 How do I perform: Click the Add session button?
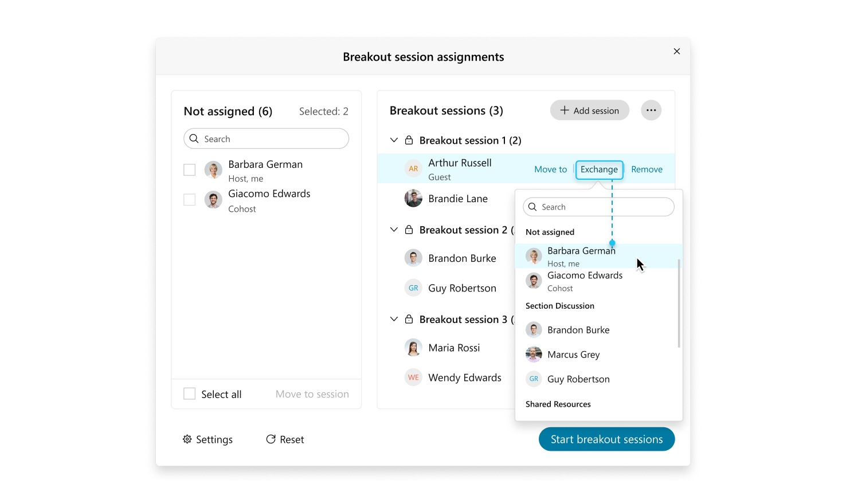click(x=589, y=110)
